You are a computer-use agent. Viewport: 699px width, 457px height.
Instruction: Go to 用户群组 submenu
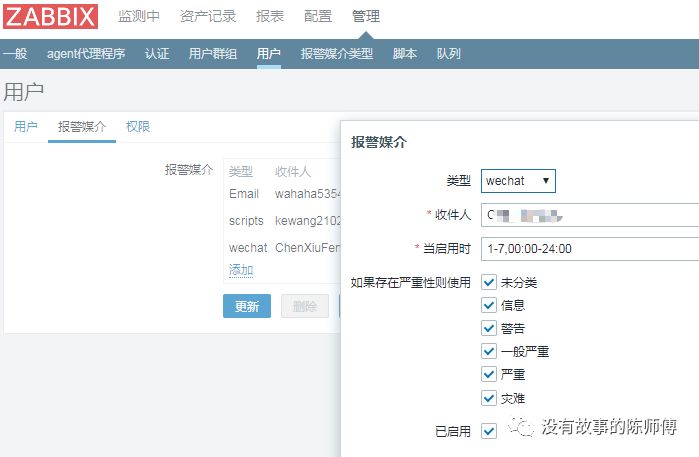click(213, 54)
